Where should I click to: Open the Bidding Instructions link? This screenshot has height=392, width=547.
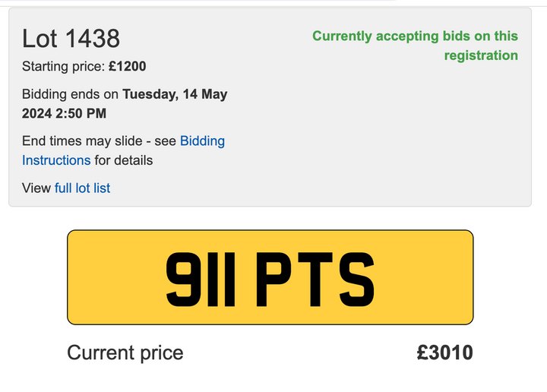click(202, 141)
